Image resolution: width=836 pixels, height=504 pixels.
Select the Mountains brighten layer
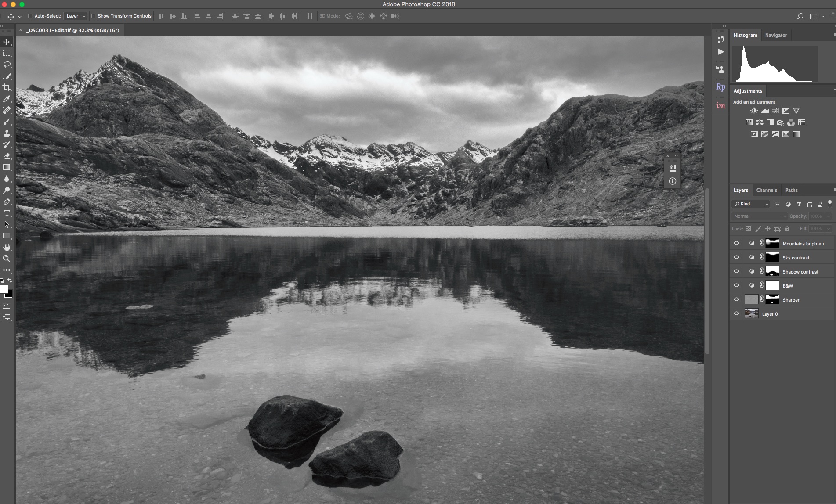(x=803, y=244)
